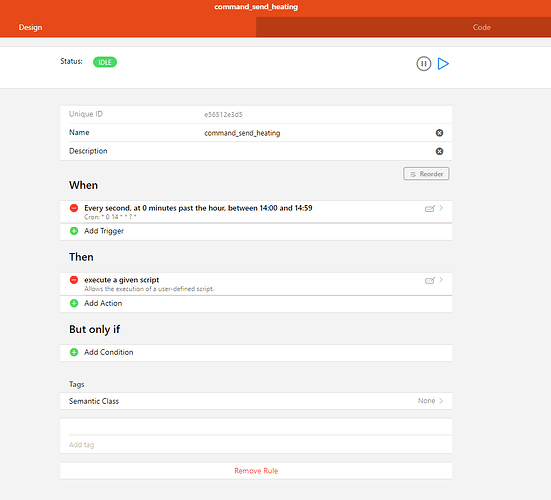The width and height of the screenshot is (551, 500).
Task: Click the Remove Rule link
Action: click(256, 471)
